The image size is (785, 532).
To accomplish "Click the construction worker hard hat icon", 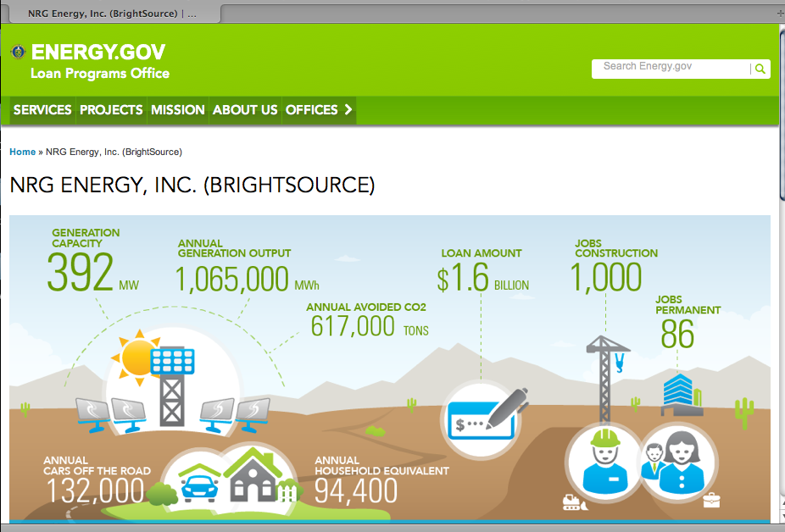I will 604,463.
